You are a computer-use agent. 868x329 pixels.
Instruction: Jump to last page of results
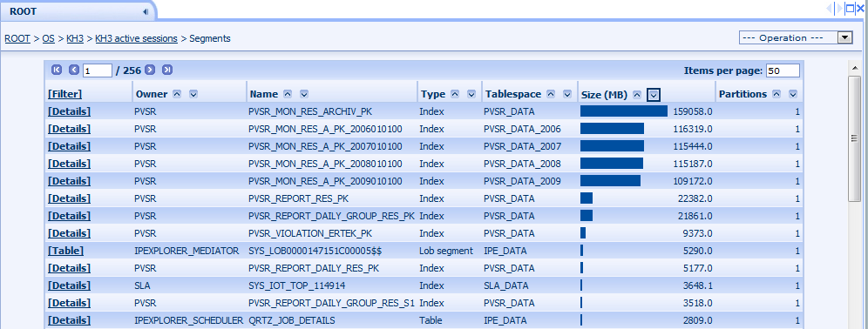click(167, 70)
